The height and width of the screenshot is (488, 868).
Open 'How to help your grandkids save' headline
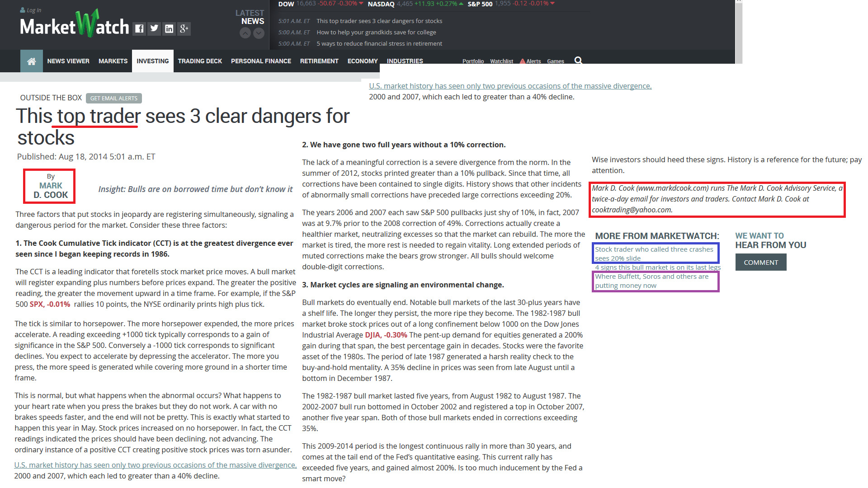pos(376,32)
